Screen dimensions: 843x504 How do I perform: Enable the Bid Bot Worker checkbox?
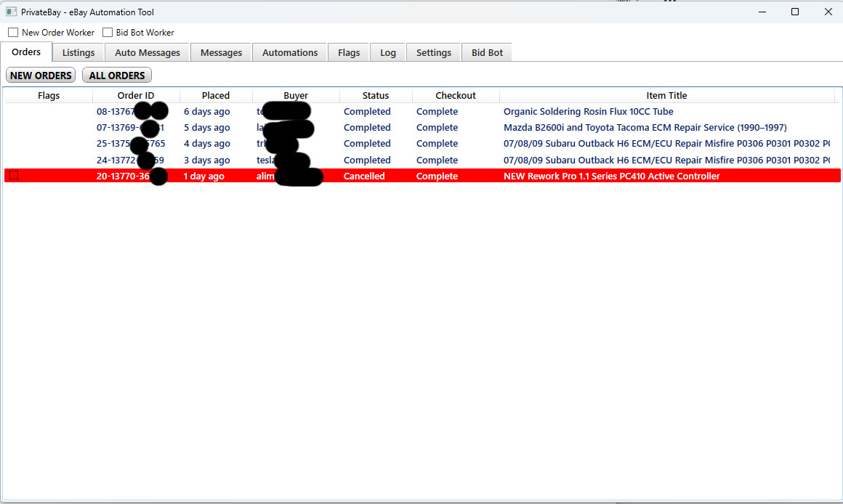pyautogui.click(x=107, y=32)
